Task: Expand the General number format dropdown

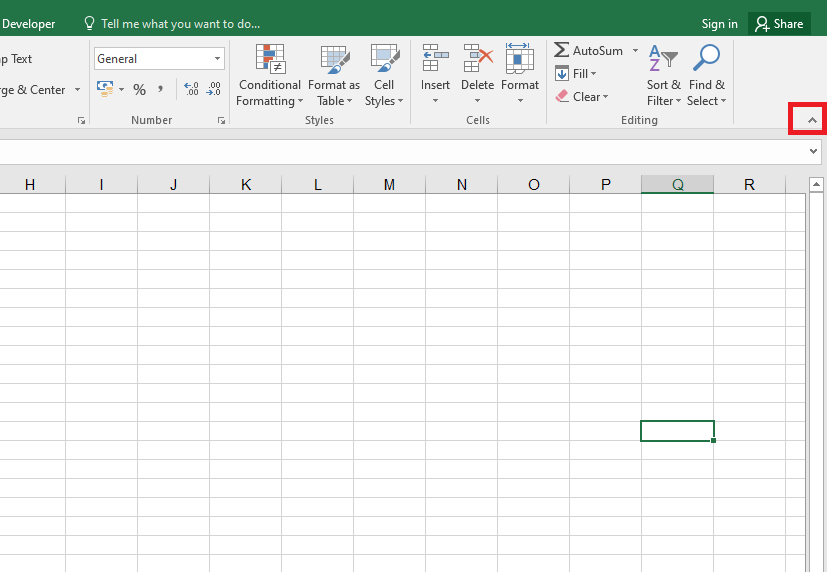Action: coord(217,59)
